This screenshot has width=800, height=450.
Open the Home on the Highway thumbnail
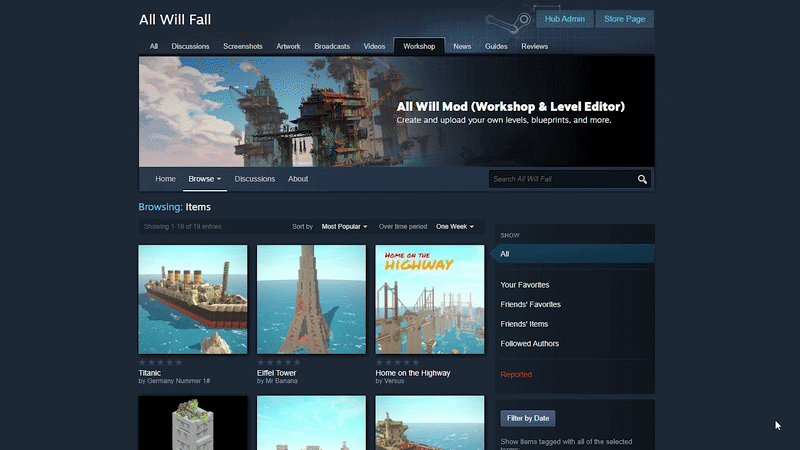(430, 299)
